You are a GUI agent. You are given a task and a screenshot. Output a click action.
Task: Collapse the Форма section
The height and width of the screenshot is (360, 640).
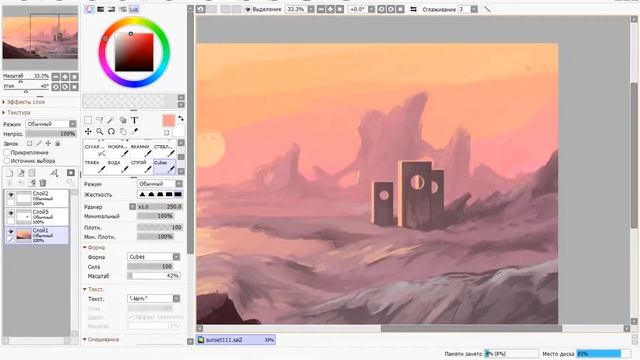click(94, 248)
